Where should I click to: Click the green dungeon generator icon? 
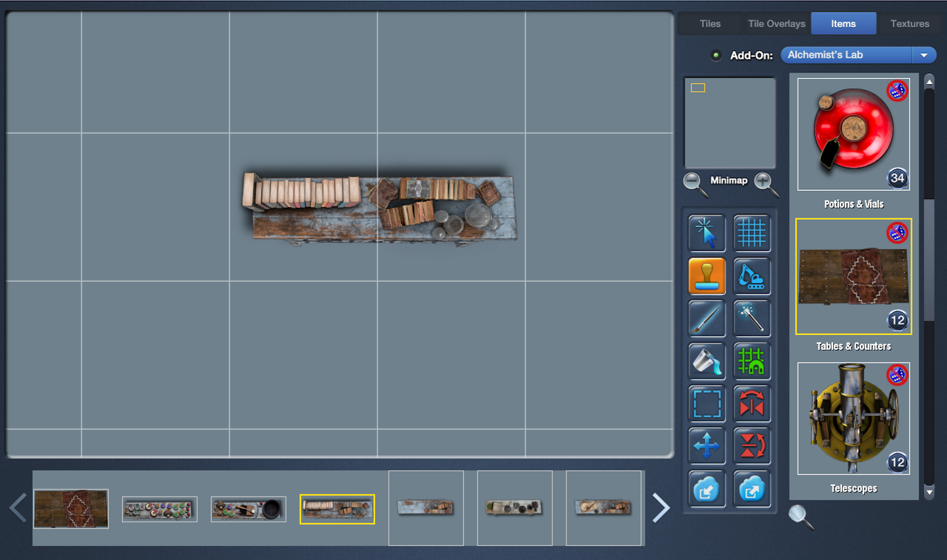coord(752,361)
